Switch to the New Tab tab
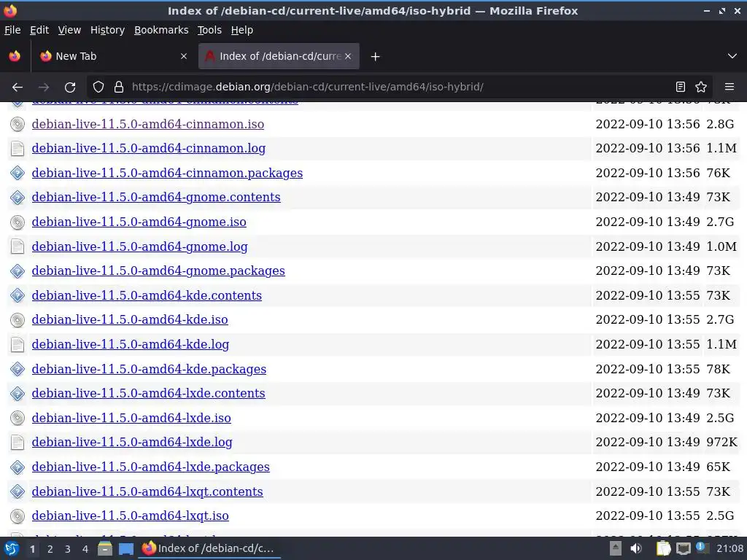 point(113,56)
